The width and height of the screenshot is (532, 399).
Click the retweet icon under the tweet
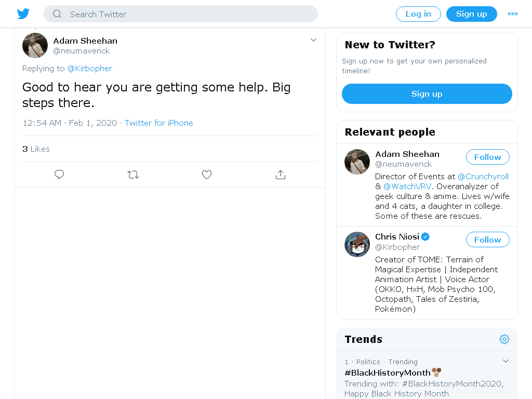click(133, 175)
